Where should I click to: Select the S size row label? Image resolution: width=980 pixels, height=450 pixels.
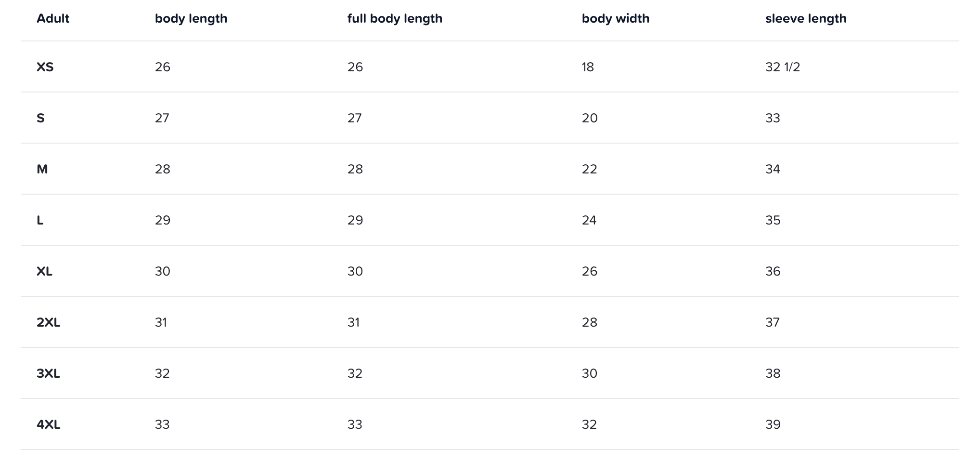[x=41, y=118]
